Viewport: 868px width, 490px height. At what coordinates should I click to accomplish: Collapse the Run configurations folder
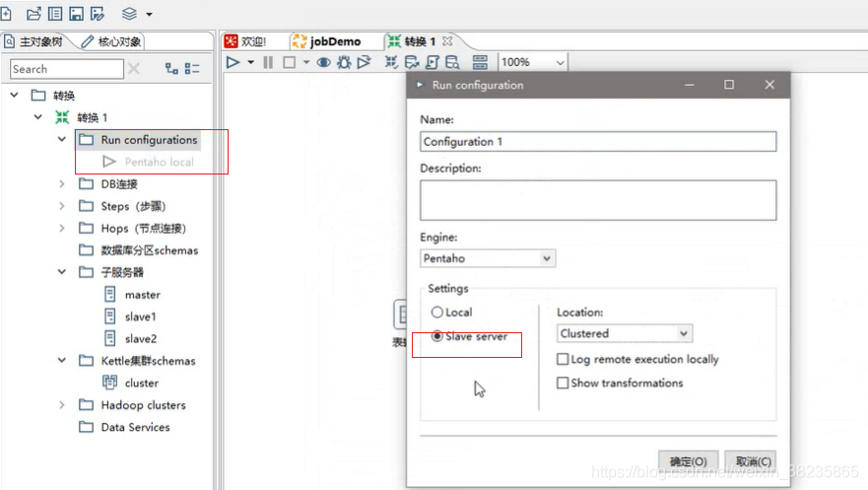61,140
